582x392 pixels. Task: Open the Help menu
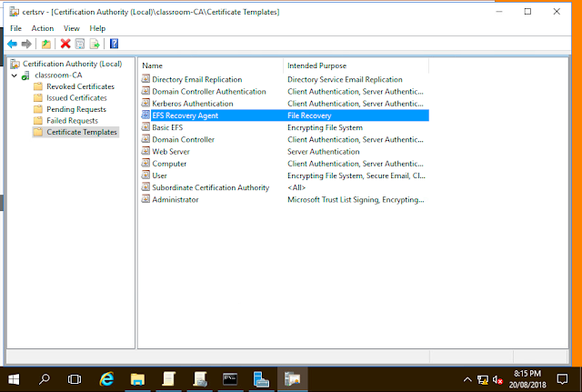[97, 28]
